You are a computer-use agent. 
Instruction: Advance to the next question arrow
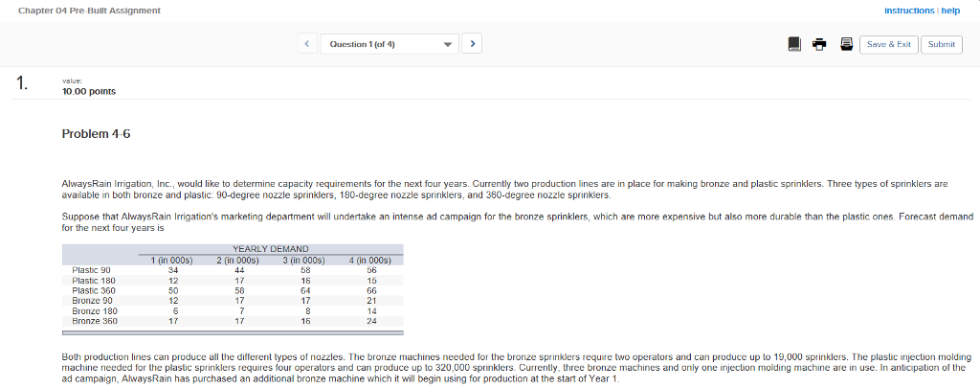(473, 44)
